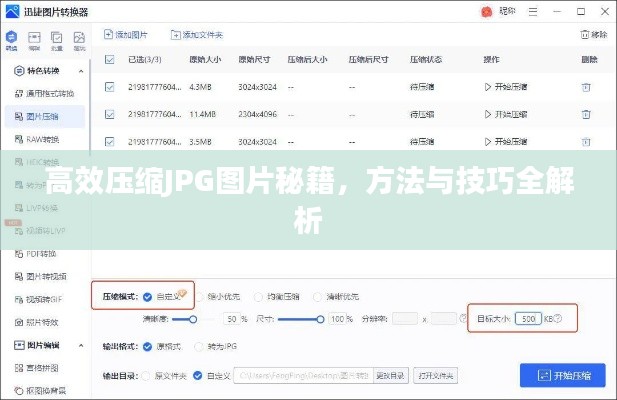Click the help icon next to 目标大小

557,319
